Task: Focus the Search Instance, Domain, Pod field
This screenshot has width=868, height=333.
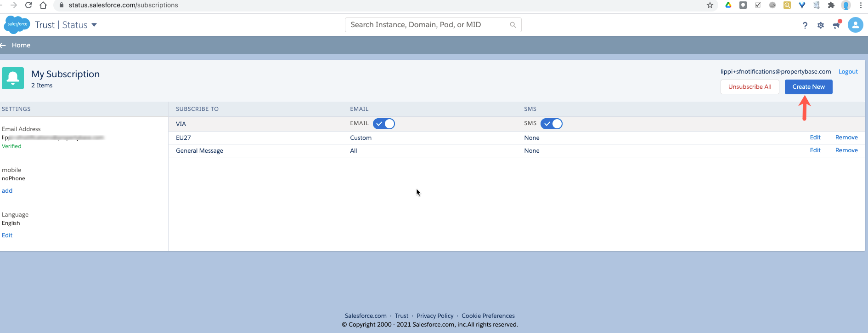Action: pyautogui.click(x=433, y=25)
